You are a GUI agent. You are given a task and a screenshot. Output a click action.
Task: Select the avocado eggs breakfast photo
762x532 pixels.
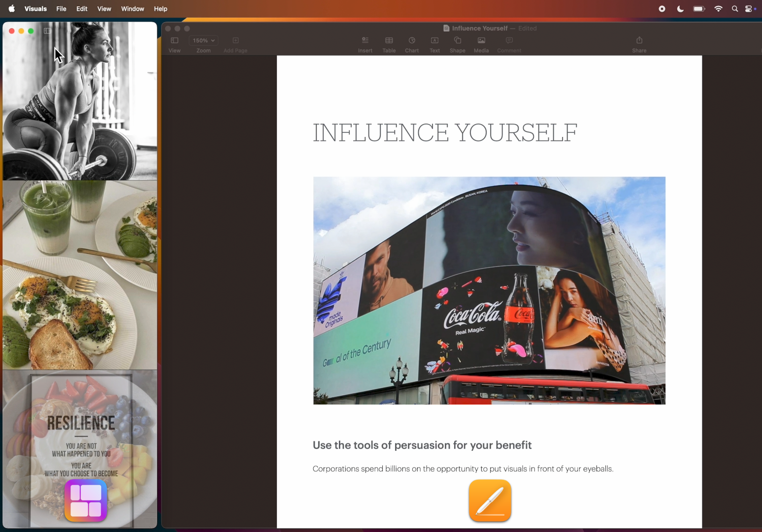click(x=80, y=275)
